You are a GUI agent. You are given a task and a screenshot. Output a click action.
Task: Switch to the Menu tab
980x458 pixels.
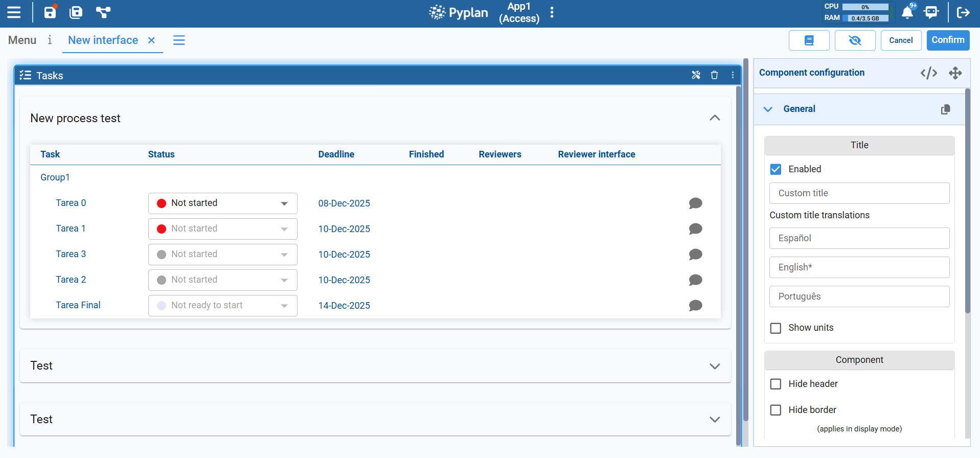[22, 40]
